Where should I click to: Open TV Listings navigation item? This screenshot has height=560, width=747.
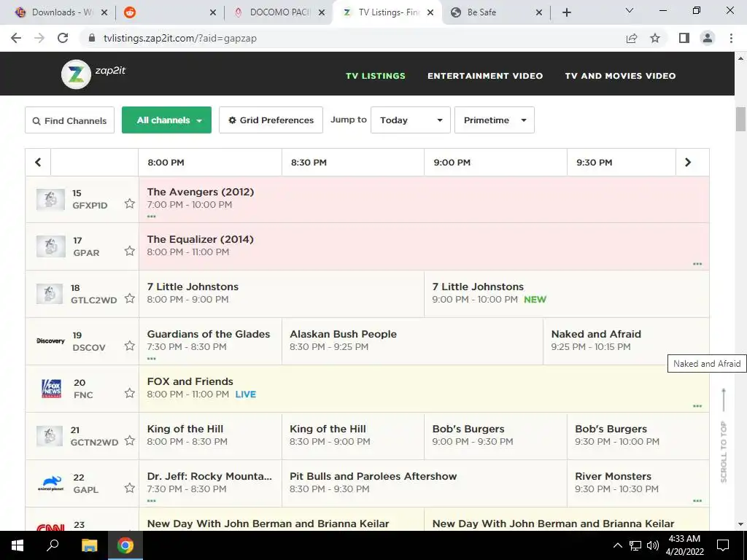pyautogui.click(x=376, y=76)
